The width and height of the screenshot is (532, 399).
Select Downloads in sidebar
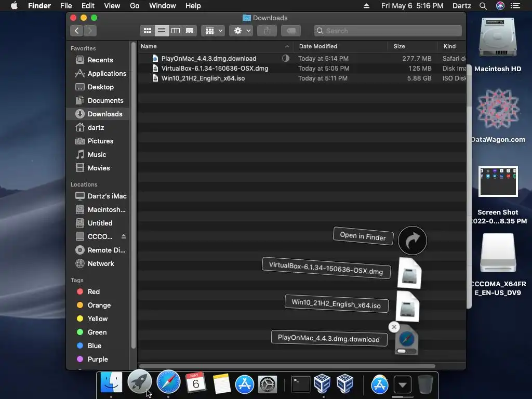click(98, 114)
